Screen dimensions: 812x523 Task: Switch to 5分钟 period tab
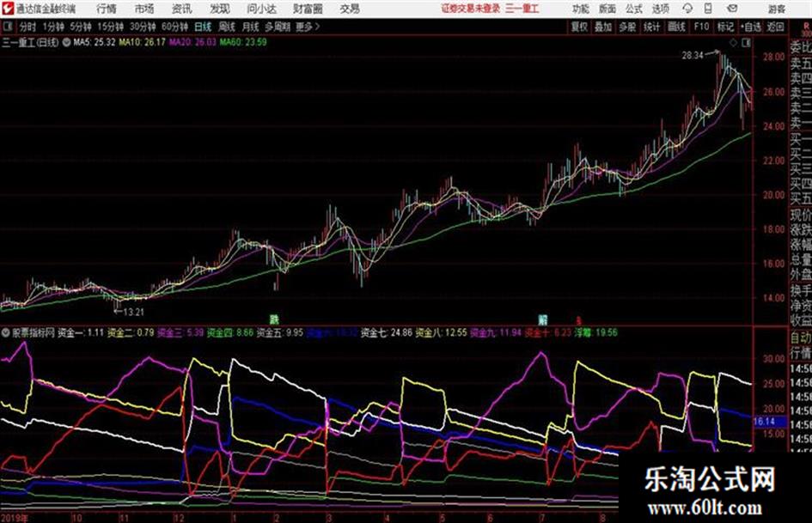point(80,27)
